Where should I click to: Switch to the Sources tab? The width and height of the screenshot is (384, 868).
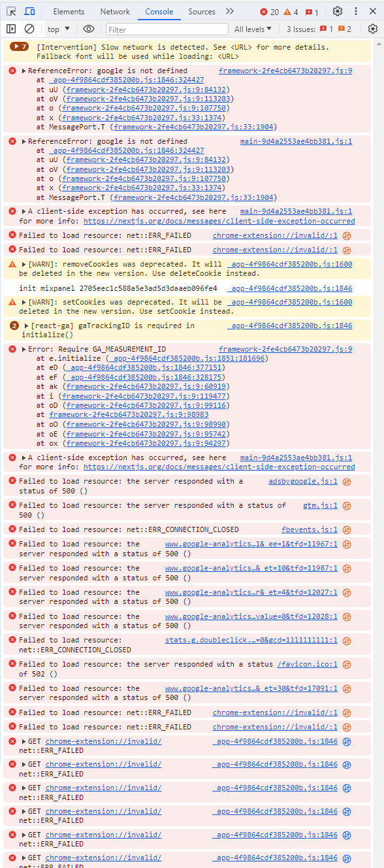coord(202,11)
